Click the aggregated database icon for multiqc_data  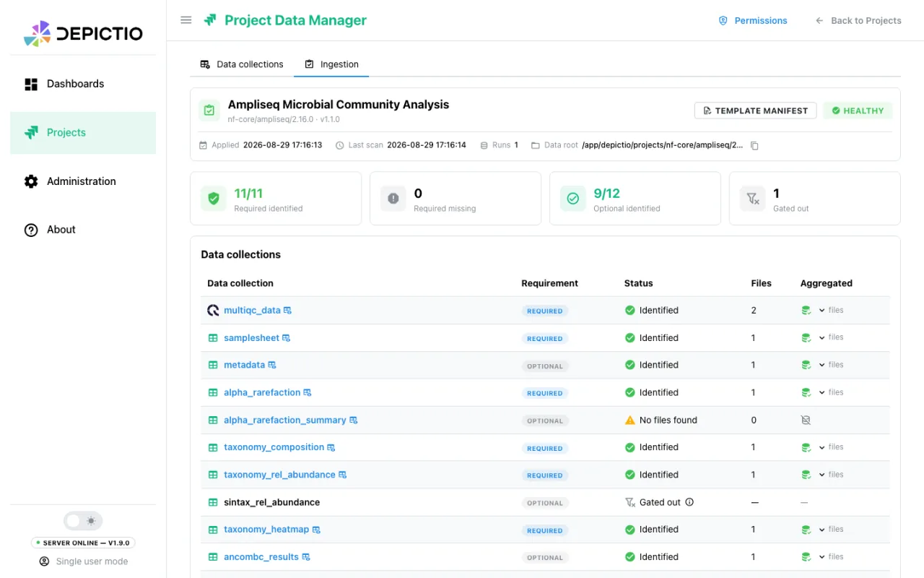coord(806,311)
